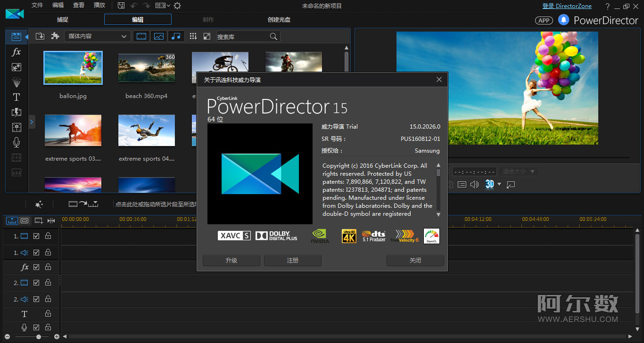Open the 编辑 menu in menu bar
The width and height of the screenshot is (644, 343).
(x=58, y=5)
